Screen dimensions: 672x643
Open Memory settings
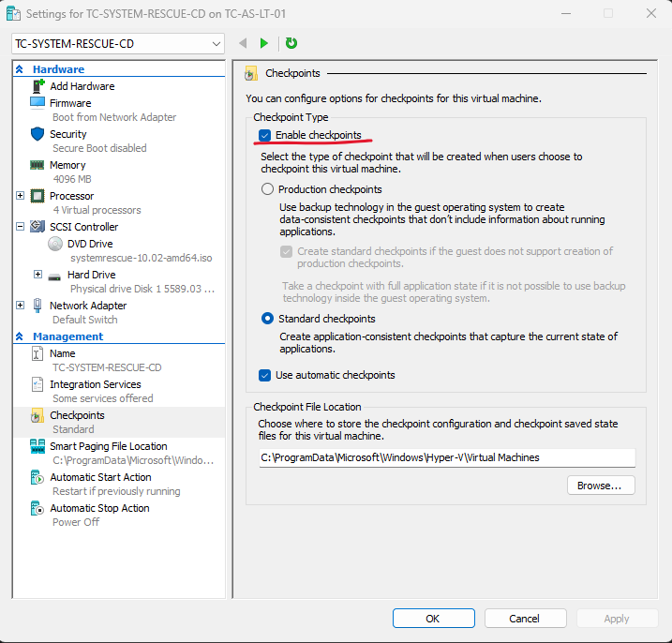[67, 165]
